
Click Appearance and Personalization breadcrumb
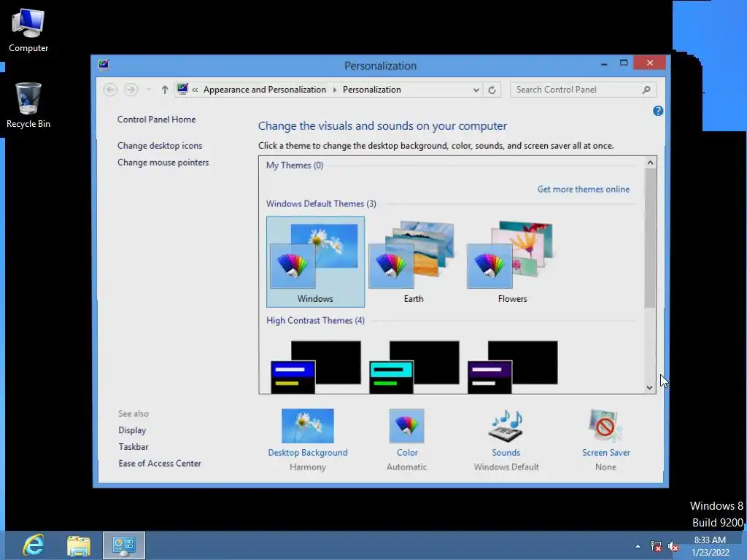pyautogui.click(x=265, y=90)
